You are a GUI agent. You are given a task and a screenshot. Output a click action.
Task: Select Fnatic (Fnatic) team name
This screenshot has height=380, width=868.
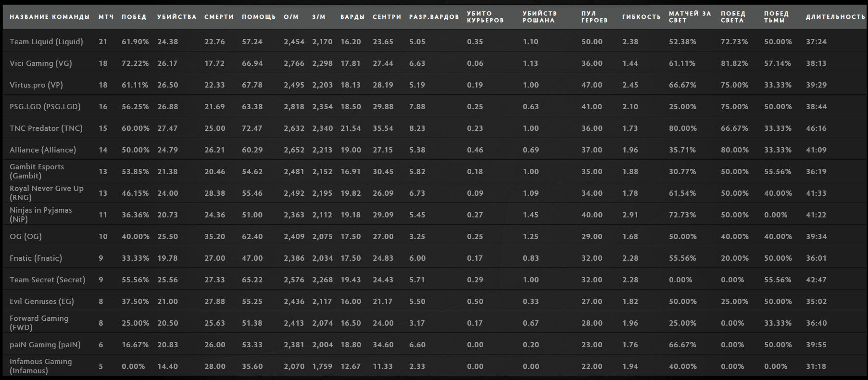(x=36, y=258)
